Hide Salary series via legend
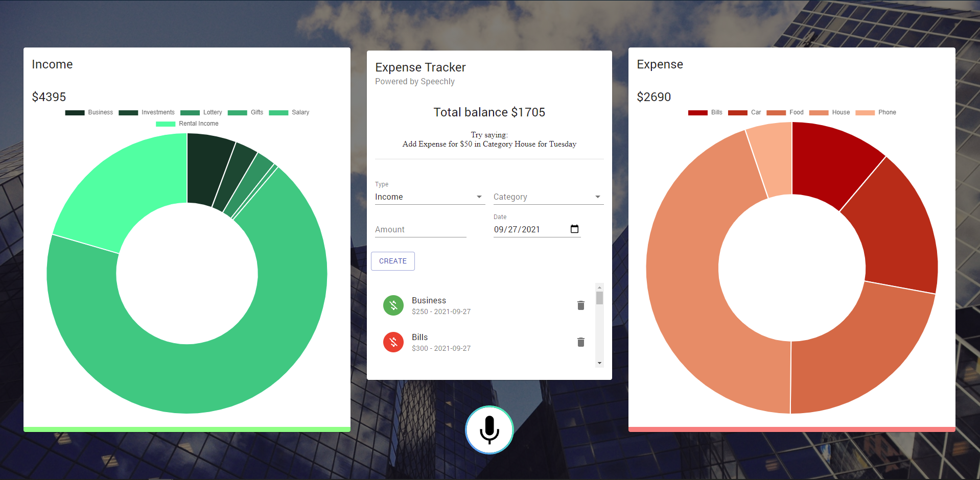 pyautogui.click(x=289, y=112)
